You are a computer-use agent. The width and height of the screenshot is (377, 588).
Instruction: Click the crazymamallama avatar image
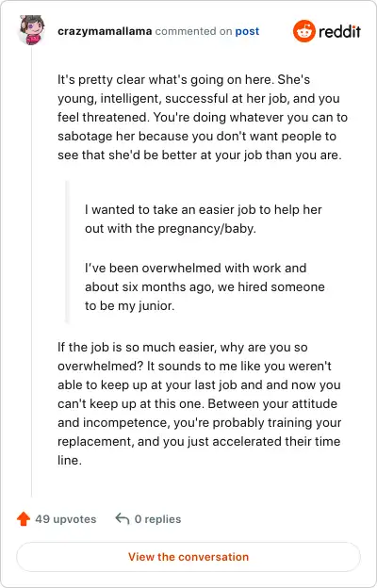click(32, 30)
